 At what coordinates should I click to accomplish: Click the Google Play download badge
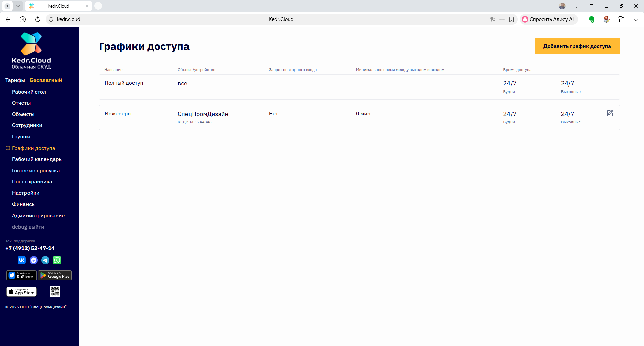pos(55,275)
